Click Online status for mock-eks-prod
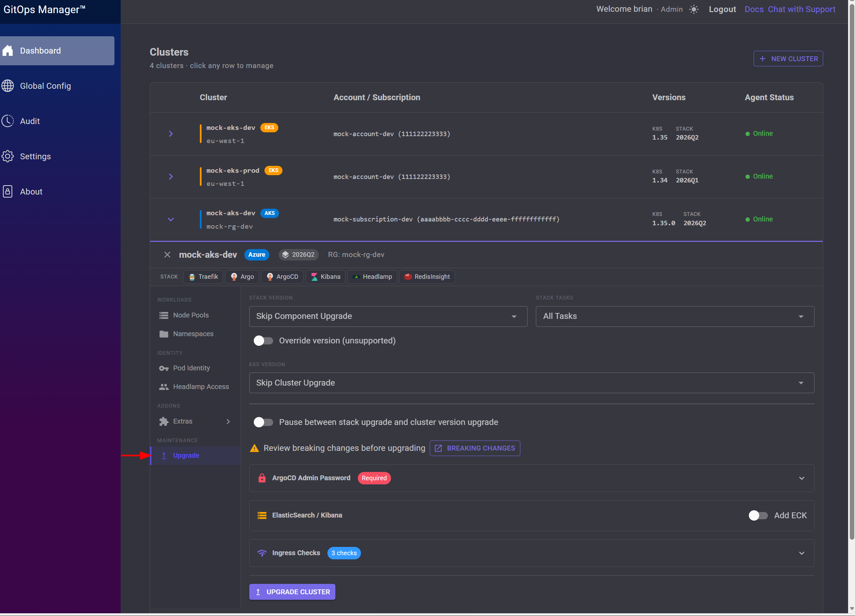855x616 pixels. [759, 176]
